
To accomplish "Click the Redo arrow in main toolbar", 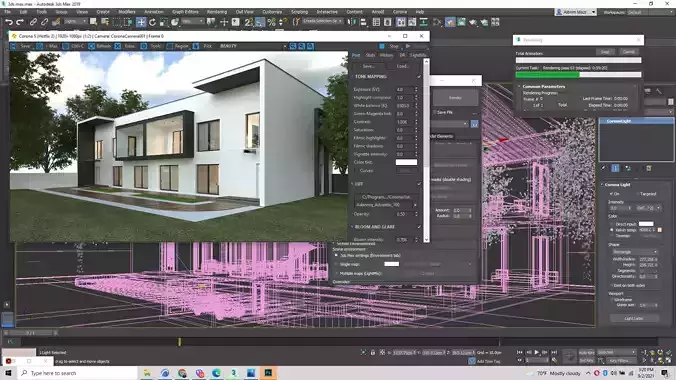I will pos(20,22).
